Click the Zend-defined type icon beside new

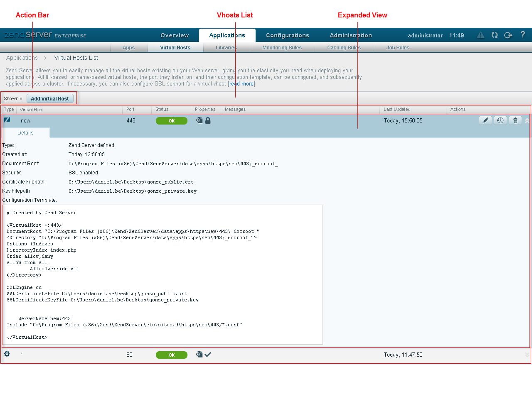[7, 120]
